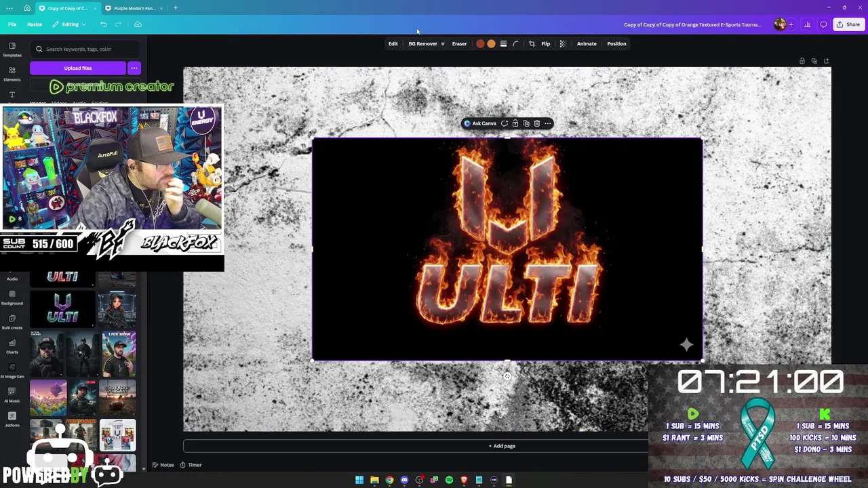Click the Ask Canva button
Viewport: 868px width, 488px height.
coord(480,123)
